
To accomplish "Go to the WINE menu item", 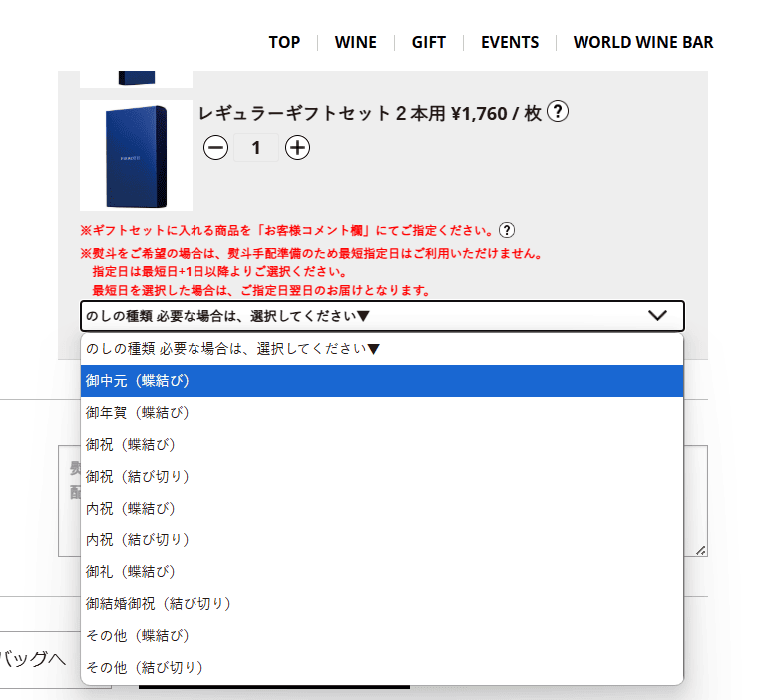I will [356, 42].
